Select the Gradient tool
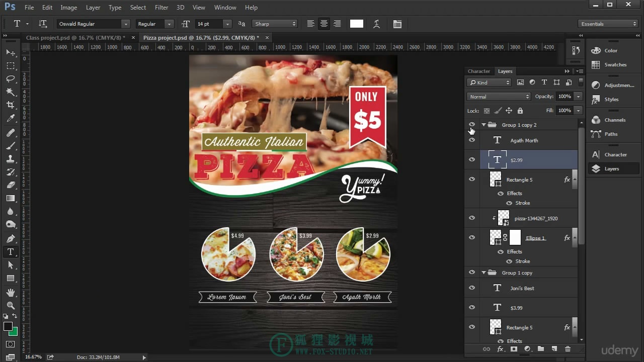Image resolution: width=644 pixels, height=362 pixels. pyautogui.click(x=11, y=198)
